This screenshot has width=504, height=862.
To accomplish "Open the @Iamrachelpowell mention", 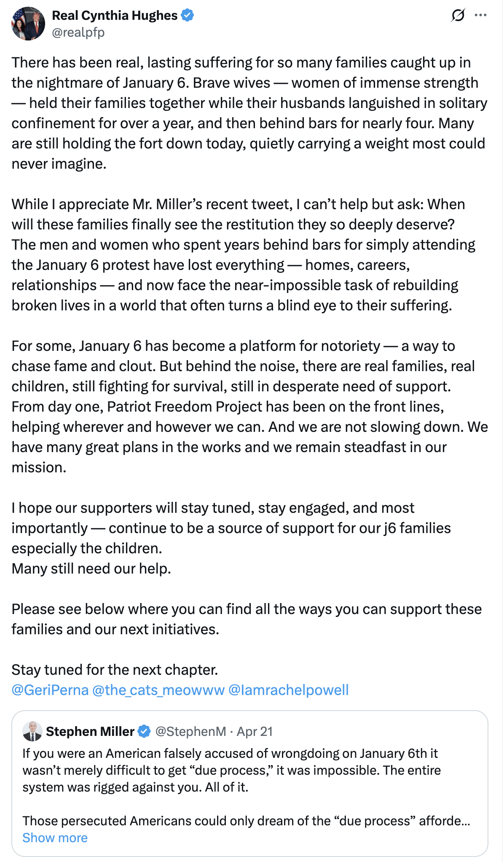I will tap(289, 690).
